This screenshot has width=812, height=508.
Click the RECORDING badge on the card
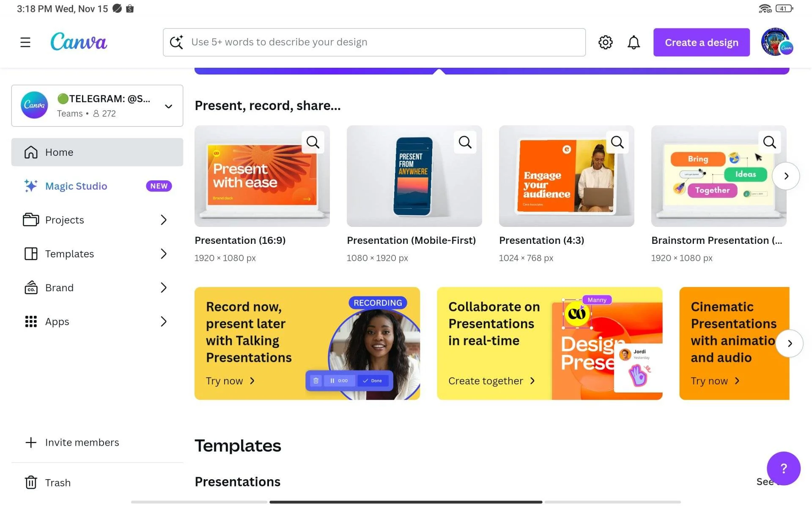click(x=378, y=303)
